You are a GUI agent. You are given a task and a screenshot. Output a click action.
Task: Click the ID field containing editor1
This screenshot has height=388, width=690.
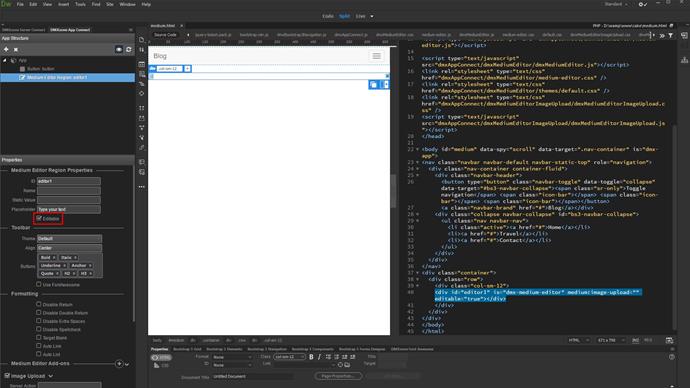69,181
